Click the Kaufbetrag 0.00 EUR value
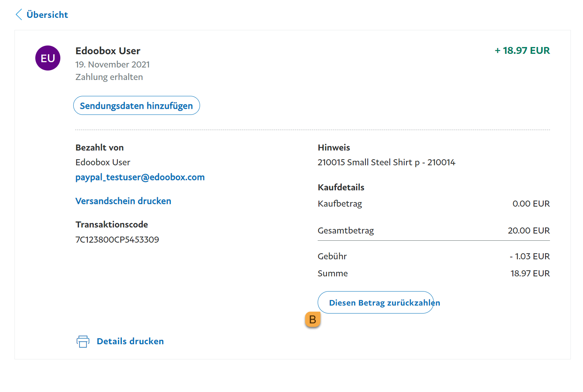Viewport: 583px width, 392px height. [531, 204]
